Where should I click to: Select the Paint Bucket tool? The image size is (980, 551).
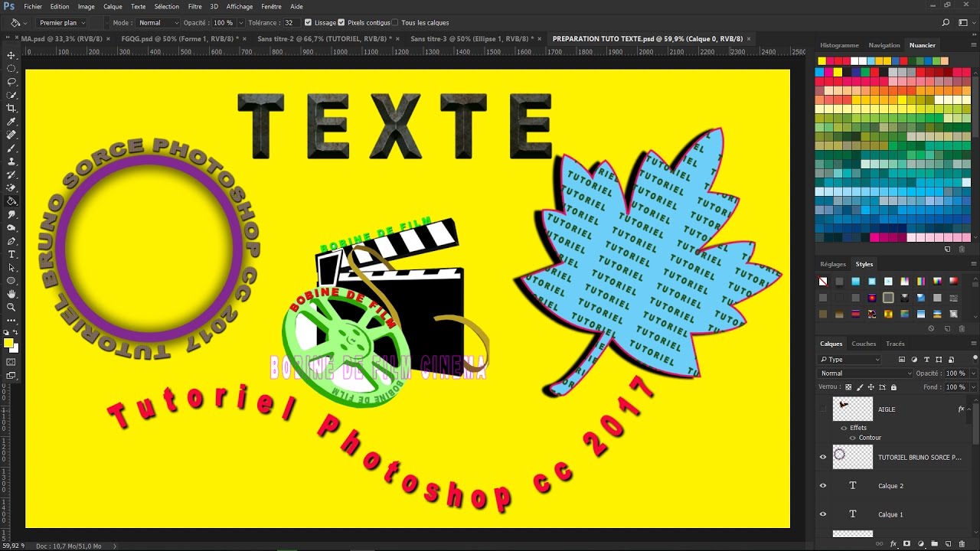(11, 201)
